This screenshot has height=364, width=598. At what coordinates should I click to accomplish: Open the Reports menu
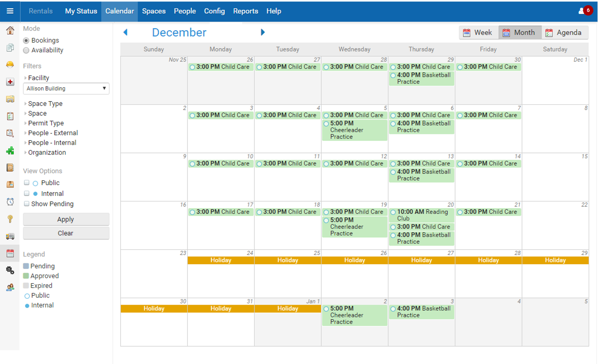pos(246,11)
